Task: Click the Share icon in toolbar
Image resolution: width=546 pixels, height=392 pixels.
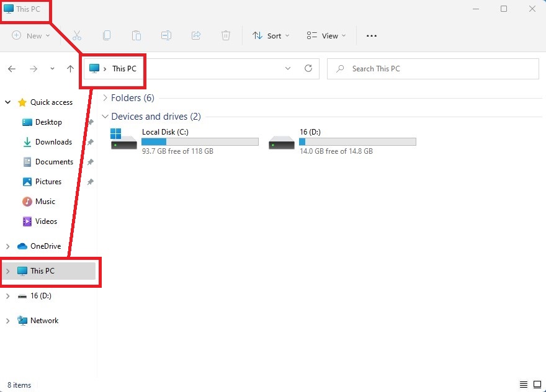Action: (x=196, y=35)
